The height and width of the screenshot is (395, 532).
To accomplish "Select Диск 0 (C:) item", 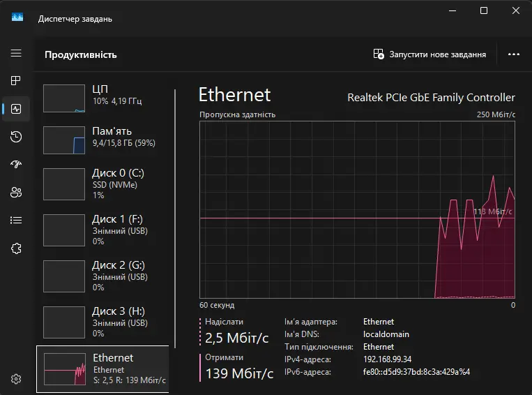I will pos(102,184).
